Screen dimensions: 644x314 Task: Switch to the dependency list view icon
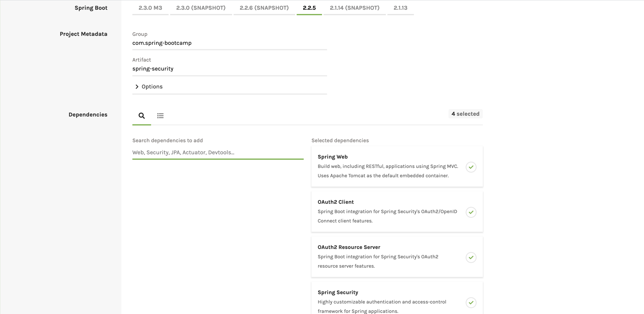coord(160,115)
